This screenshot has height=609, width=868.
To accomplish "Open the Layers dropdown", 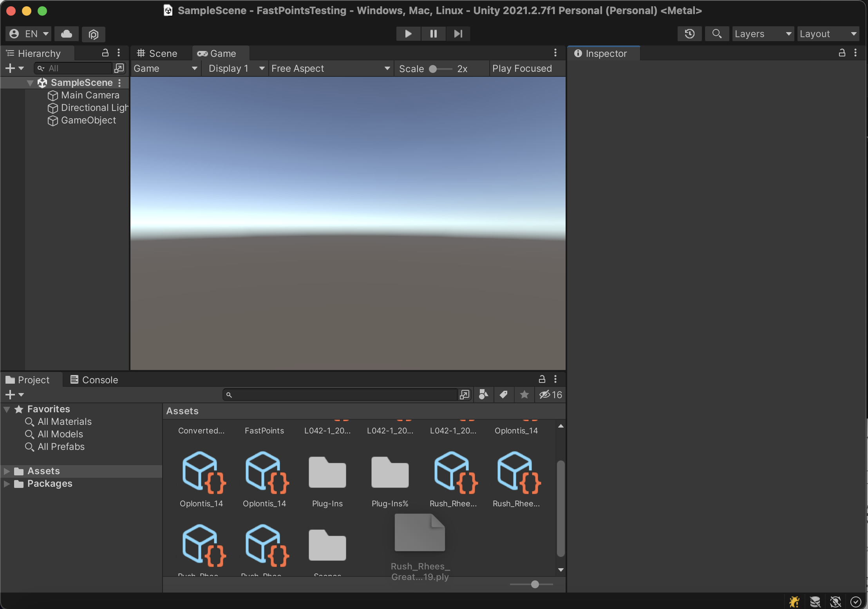I will 763,34.
